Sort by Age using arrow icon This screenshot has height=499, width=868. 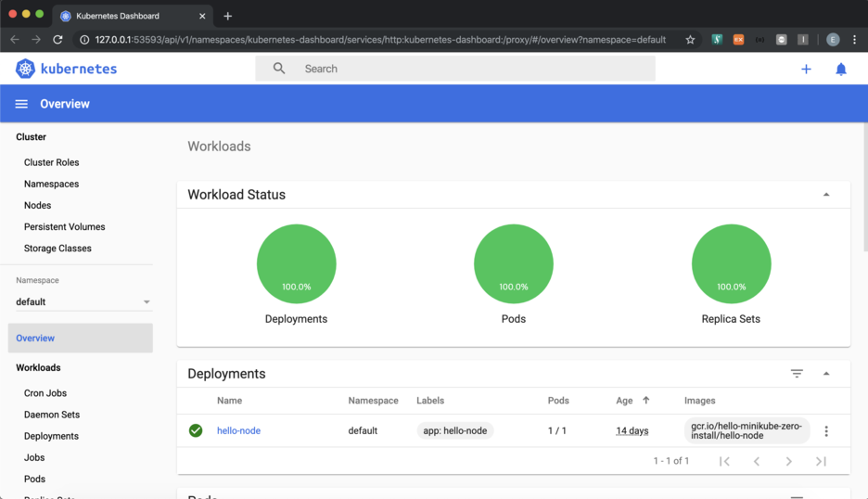tap(645, 400)
